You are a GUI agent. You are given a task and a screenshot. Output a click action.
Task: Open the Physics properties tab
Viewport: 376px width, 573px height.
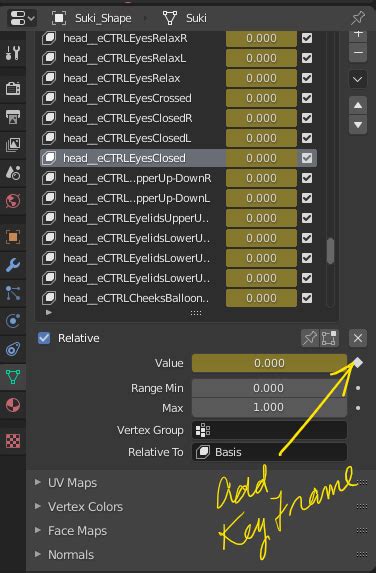[13, 321]
